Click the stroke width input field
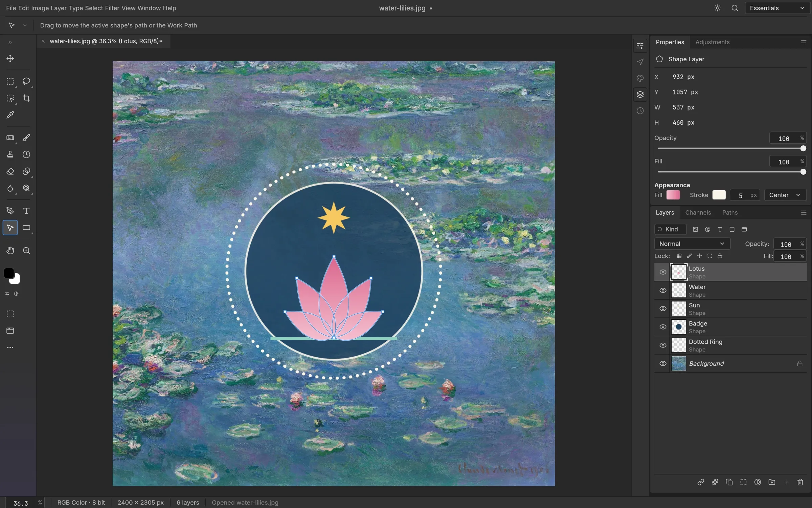This screenshot has height=508, width=812. click(745, 195)
